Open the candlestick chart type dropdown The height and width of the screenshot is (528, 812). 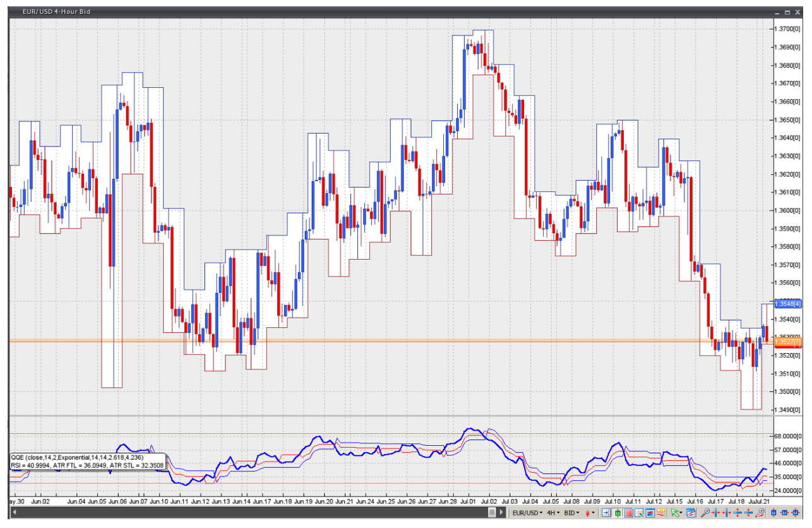pos(590,512)
